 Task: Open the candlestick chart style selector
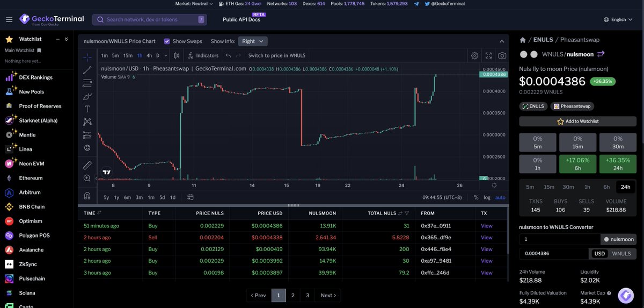(177, 55)
